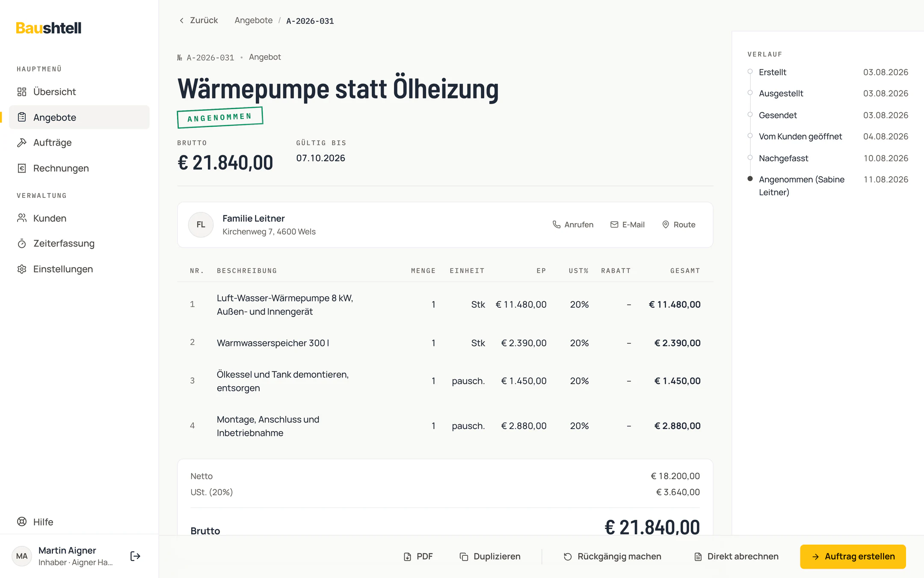Click the Auftrag erstellen button

click(853, 557)
